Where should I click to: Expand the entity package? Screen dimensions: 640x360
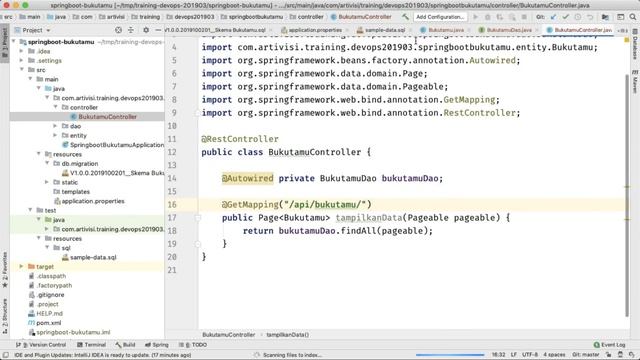click(56, 135)
